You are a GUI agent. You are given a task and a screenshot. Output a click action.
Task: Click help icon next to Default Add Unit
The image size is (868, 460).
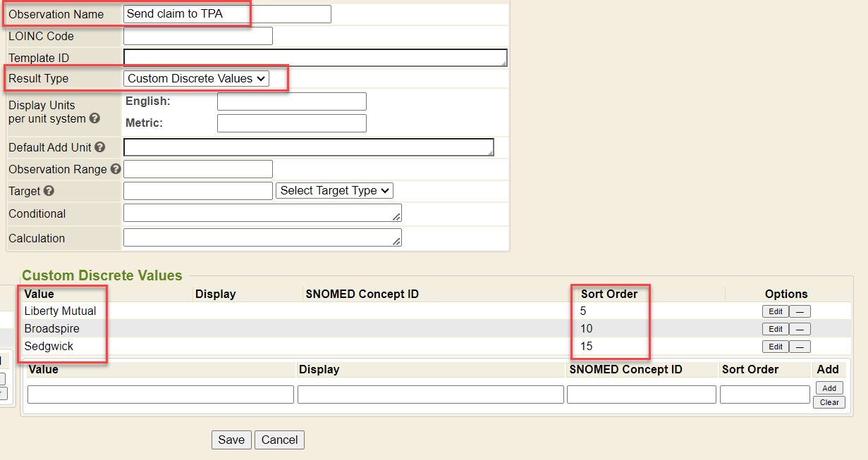tap(99, 147)
